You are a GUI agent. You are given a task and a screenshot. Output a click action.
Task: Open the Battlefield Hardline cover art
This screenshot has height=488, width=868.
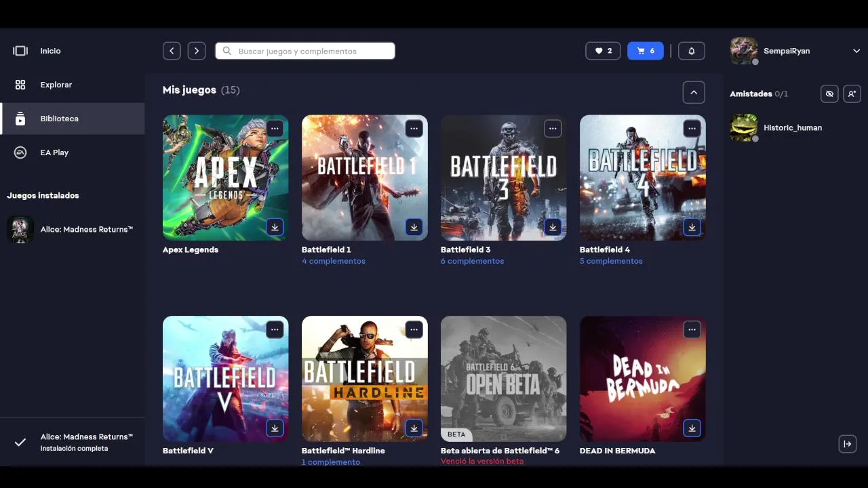tap(365, 379)
